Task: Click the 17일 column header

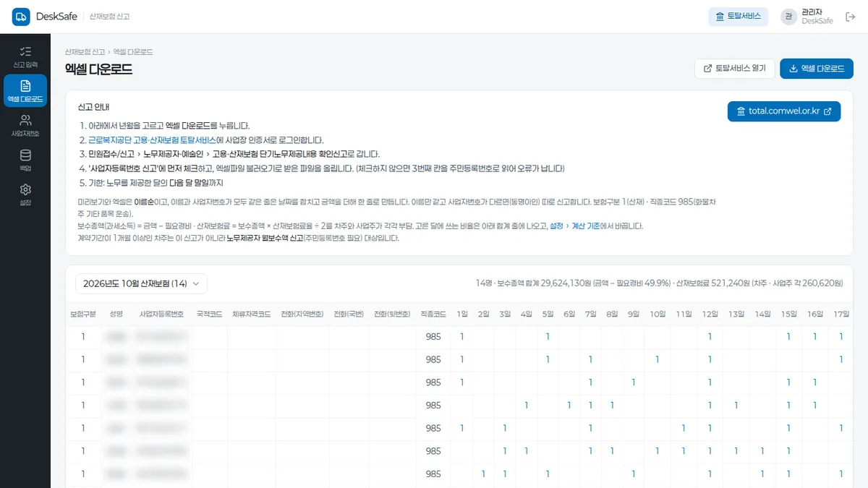Action: (841, 314)
